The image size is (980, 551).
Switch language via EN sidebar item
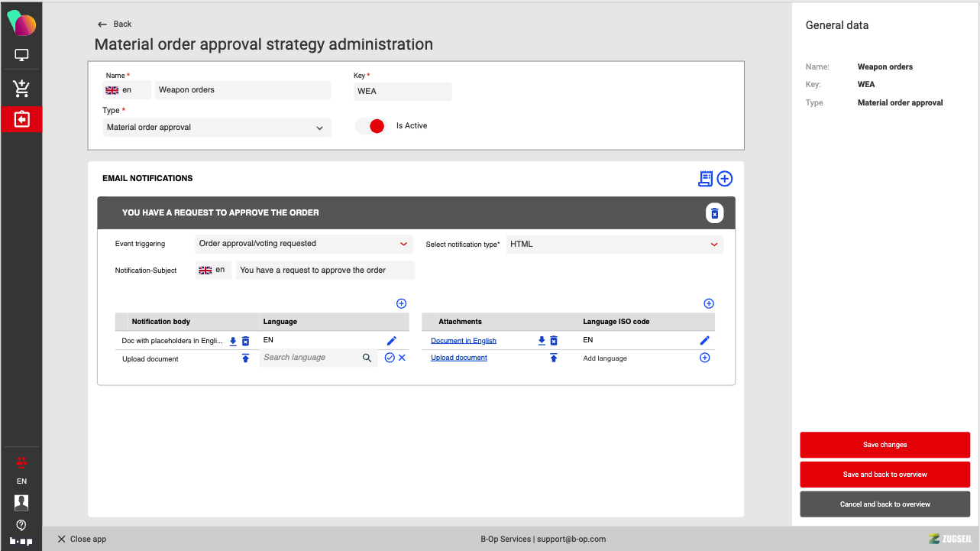pyautogui.click(x=21, y=481)
